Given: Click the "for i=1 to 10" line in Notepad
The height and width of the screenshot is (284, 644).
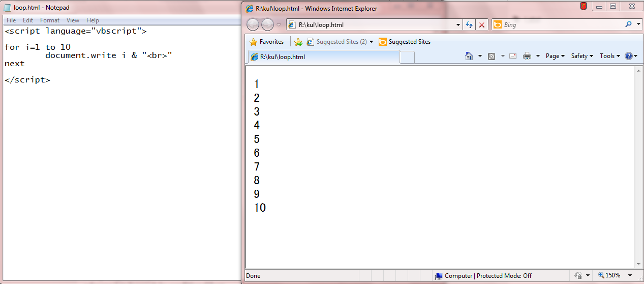Looking at the screenshot, I should pyautogui.click(x=38, y=47).
